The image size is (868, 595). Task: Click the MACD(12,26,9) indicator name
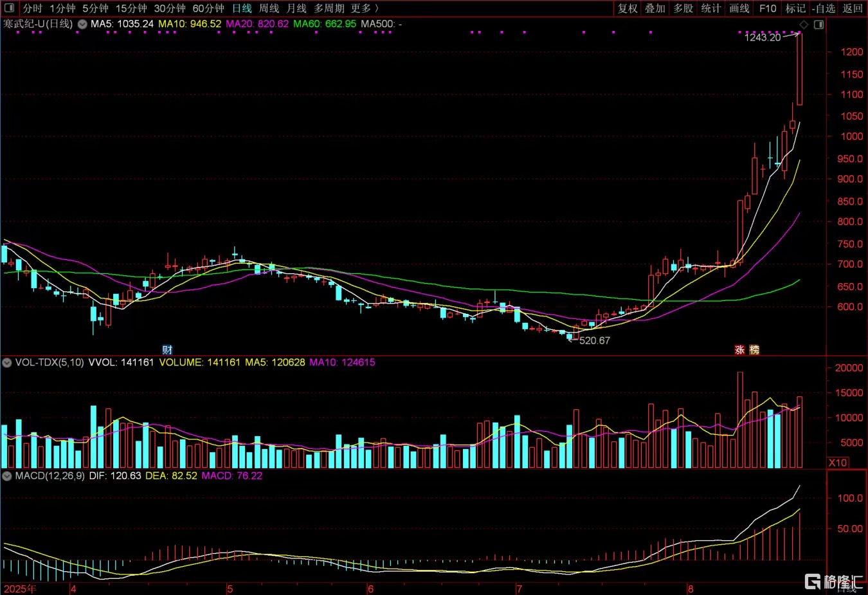(x=50, y=476)
